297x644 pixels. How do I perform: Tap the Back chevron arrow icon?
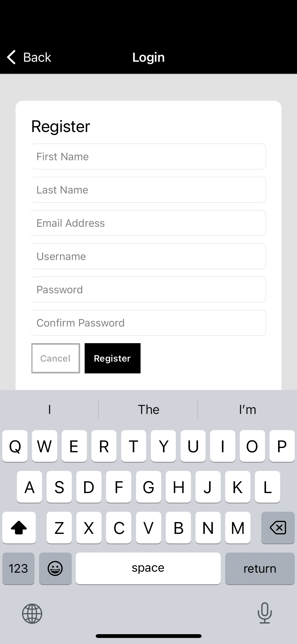pyautogui.click(x=11, y=57)
